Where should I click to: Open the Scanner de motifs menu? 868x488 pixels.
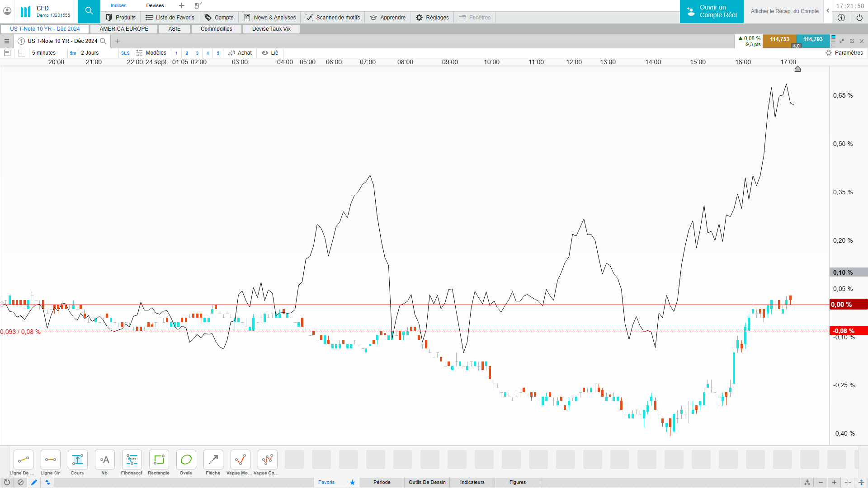point(333,18)
